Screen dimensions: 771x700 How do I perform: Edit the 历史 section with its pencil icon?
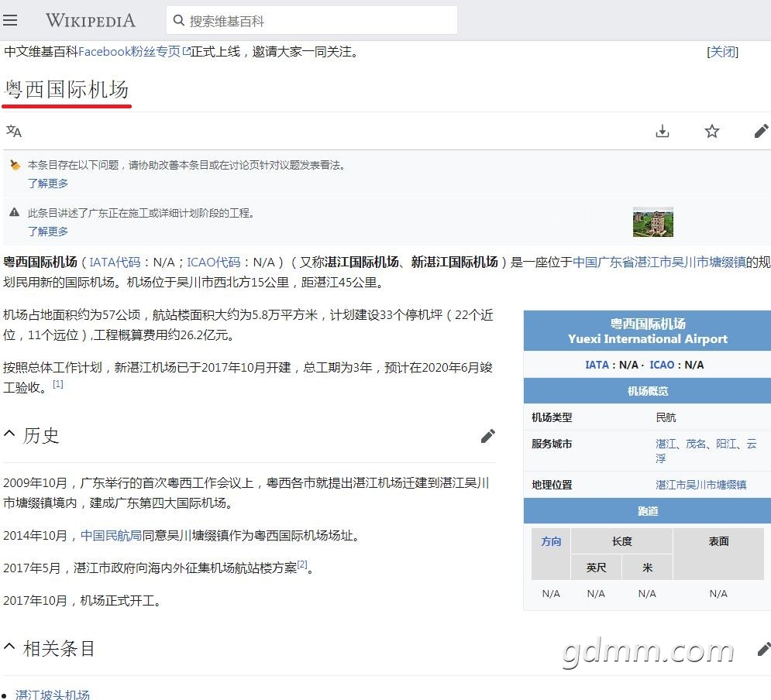[x=487, y=436]
